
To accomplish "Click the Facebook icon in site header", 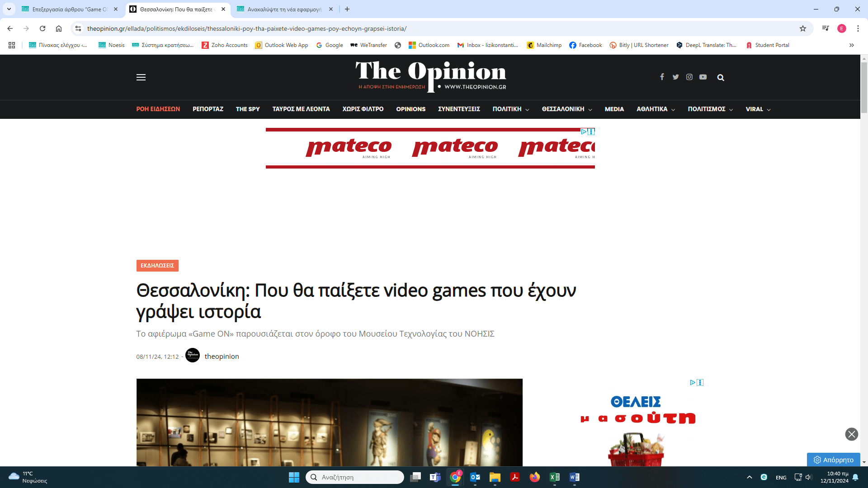I will click(x=662, y=77).
